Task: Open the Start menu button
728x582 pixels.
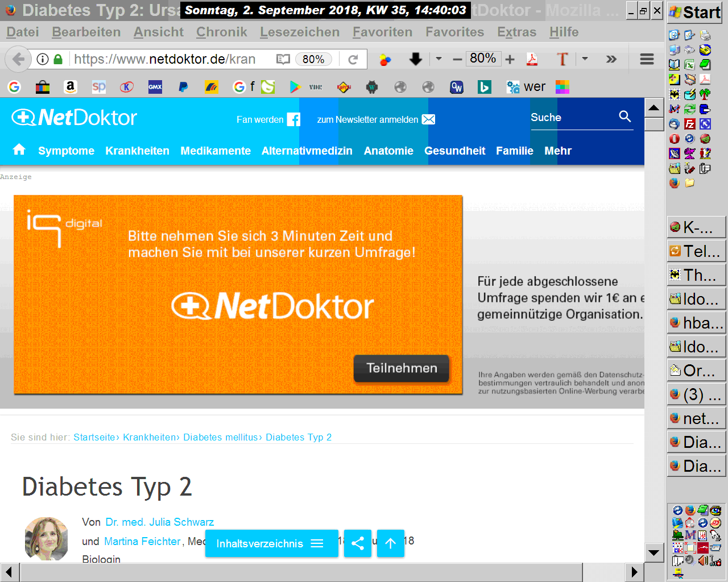Action: click(694, 13)
